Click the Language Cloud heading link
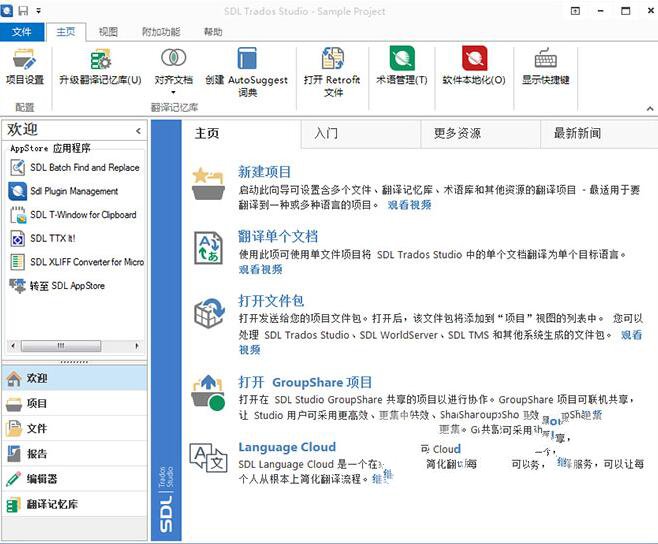Viewport: 658px width, 544px height. point(287,447)
